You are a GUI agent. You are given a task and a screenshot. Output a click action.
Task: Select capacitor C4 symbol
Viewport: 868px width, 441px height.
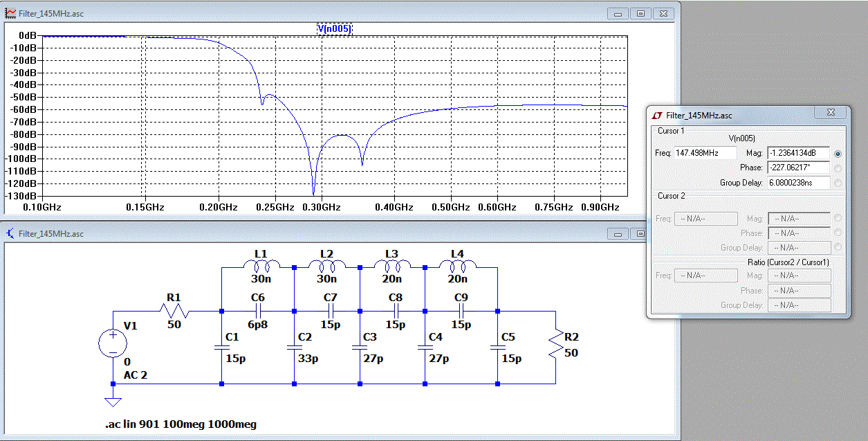(x=425, y=348)
